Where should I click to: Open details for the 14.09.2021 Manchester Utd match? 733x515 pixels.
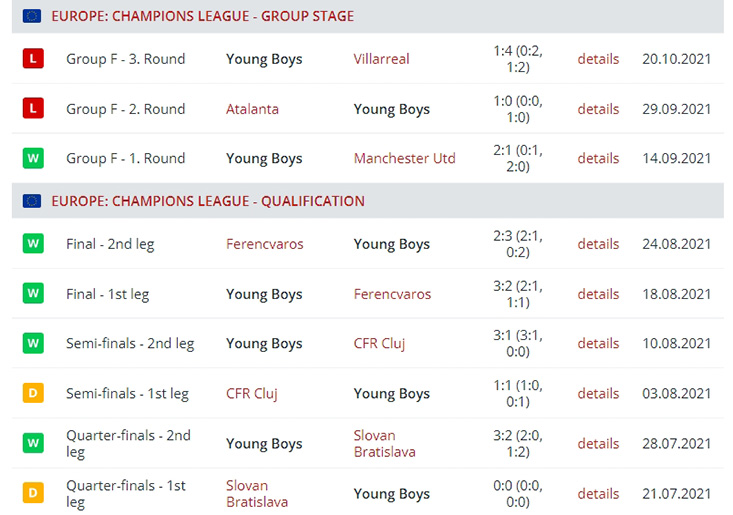[598, 158]
